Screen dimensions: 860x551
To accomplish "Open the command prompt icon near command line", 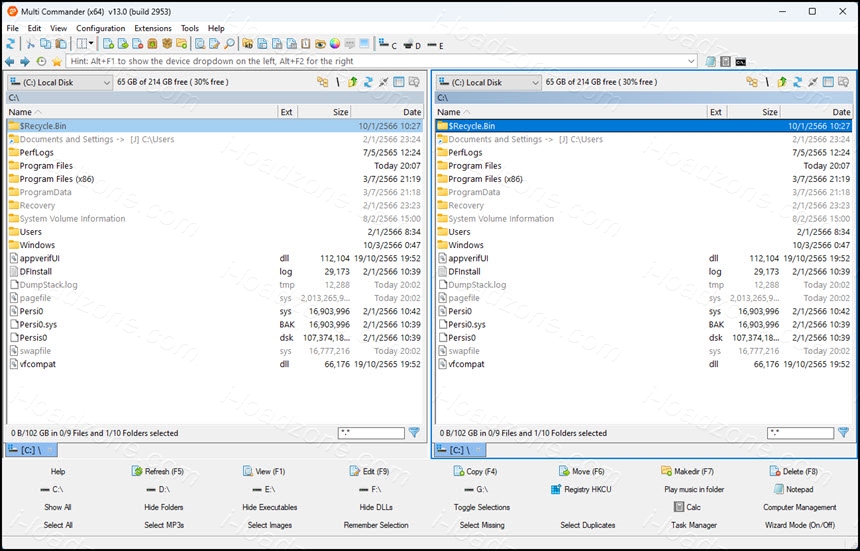I will point(740,61).
